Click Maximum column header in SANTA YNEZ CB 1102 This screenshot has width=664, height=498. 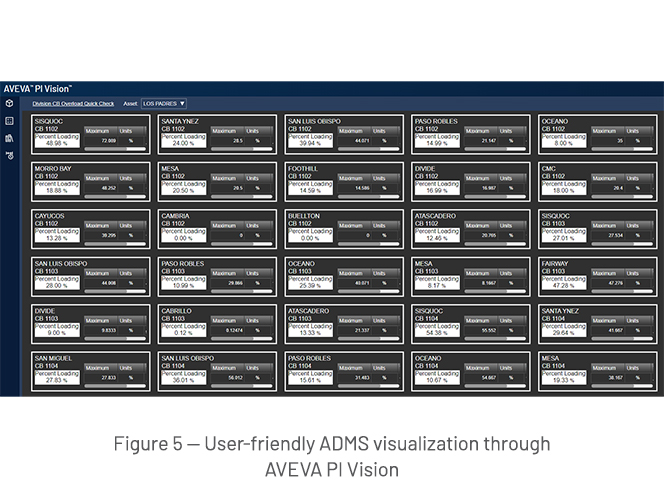click(x=224, y=131)
